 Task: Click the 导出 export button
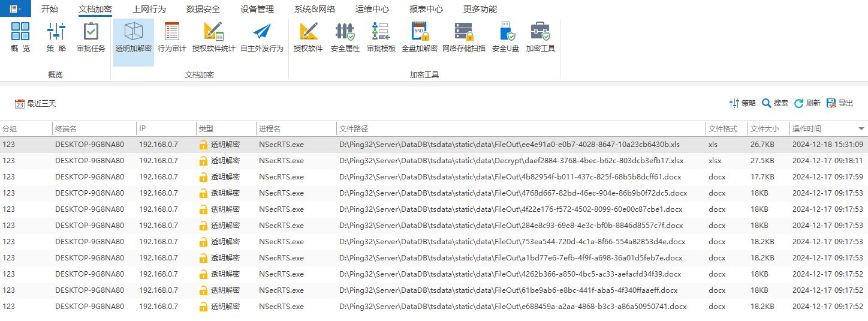coord(840,103)
